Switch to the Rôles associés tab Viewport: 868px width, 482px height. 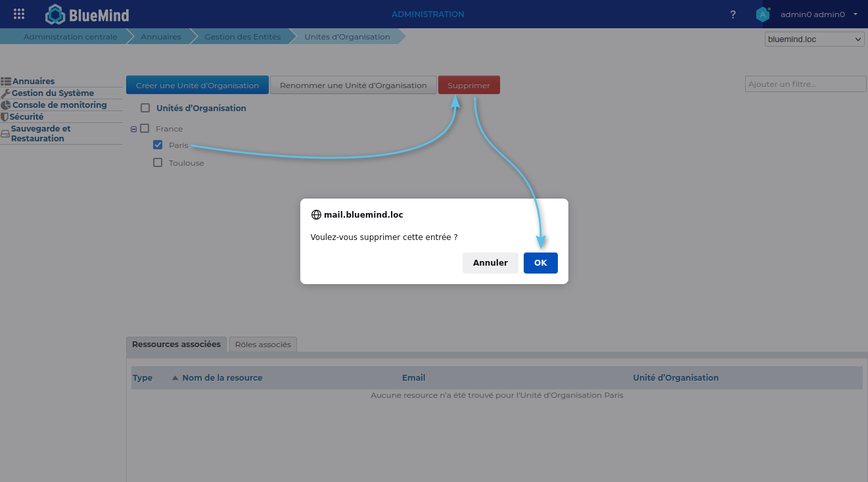coord(263,345)
